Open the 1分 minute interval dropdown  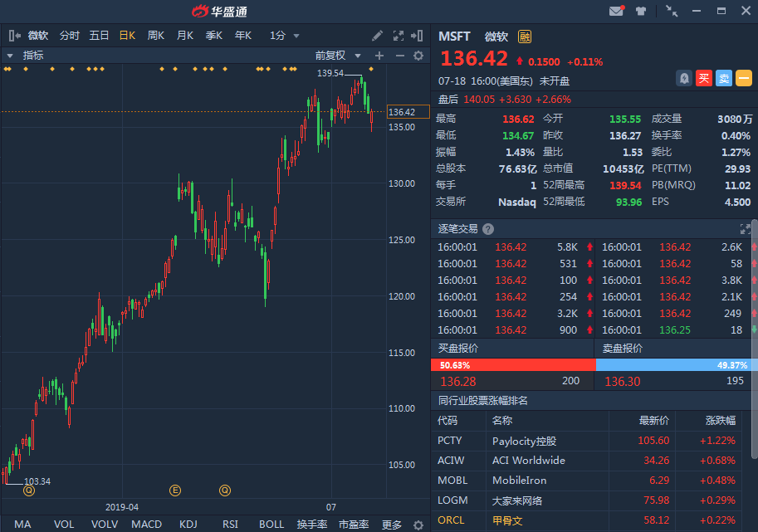[x=284, y=36]
